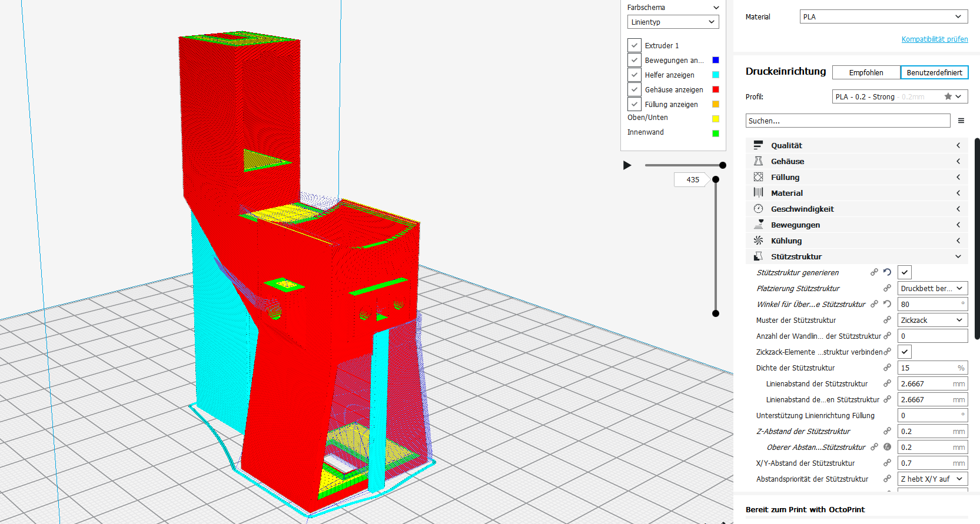The width and height of the screenshot is (980, 524).
Task: Click the Bewegungen category icon
Action: [758, 225]
